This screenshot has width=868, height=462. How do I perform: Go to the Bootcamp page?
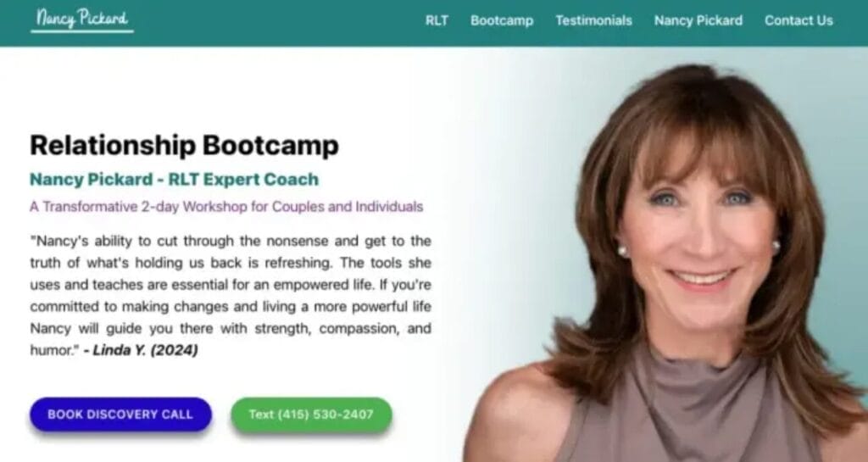click(x=502, y=20)
